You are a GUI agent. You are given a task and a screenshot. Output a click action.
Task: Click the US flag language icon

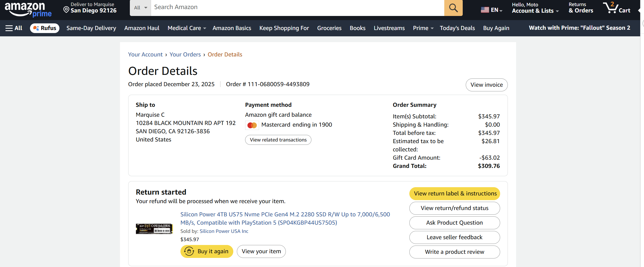tap(485, 10)
